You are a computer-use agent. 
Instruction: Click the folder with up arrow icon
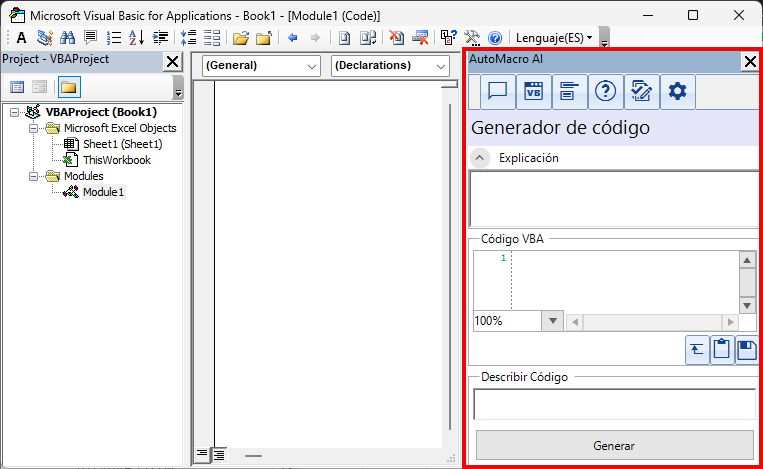(264, 37)
